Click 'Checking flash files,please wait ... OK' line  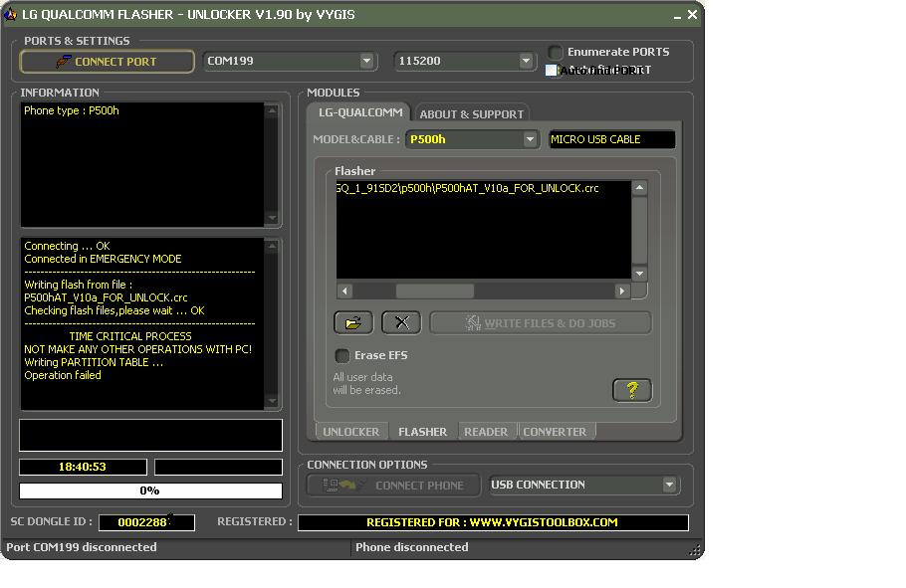pos(114,310)
